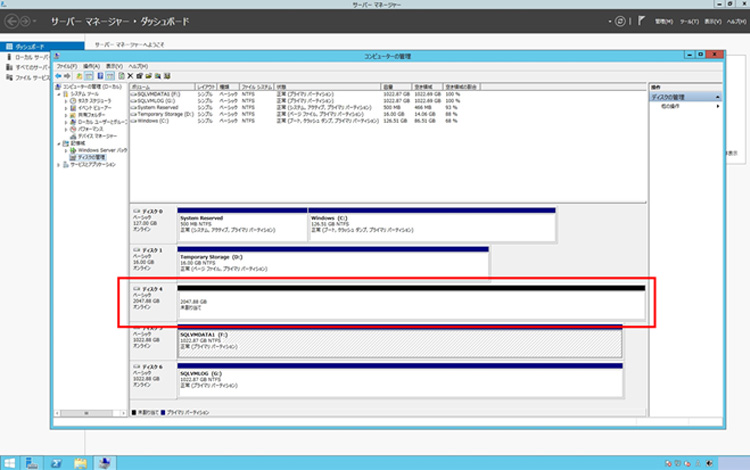750x470 pixels.
Task: Open the ファイル(F) menu
Action: 67,66
